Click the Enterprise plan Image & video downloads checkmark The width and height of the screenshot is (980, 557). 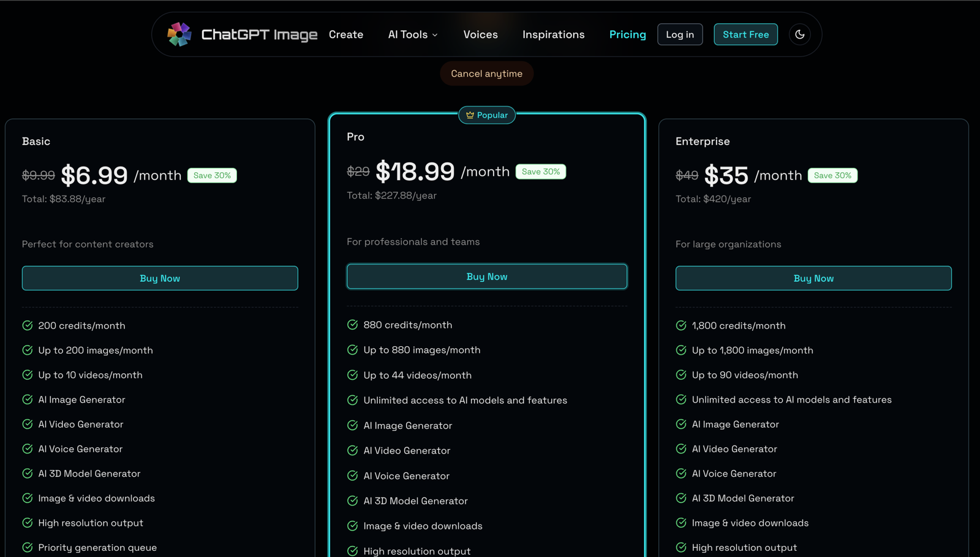(x=681, y=523)
